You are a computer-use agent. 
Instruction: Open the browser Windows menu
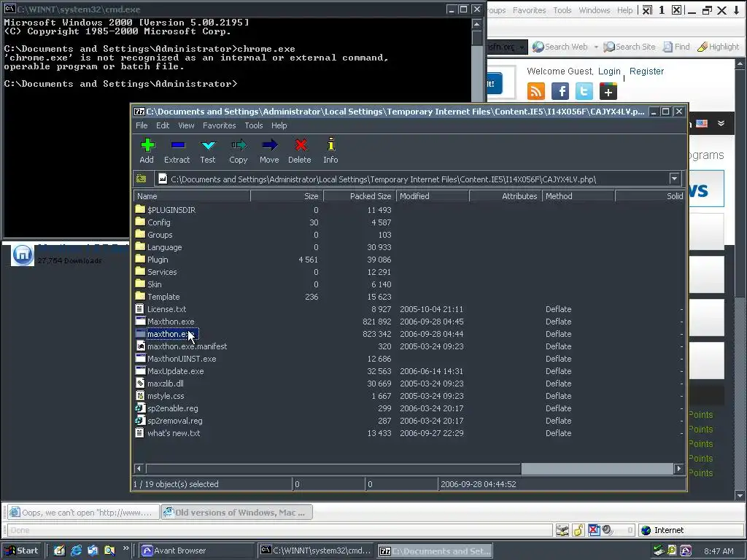point(594,10)
